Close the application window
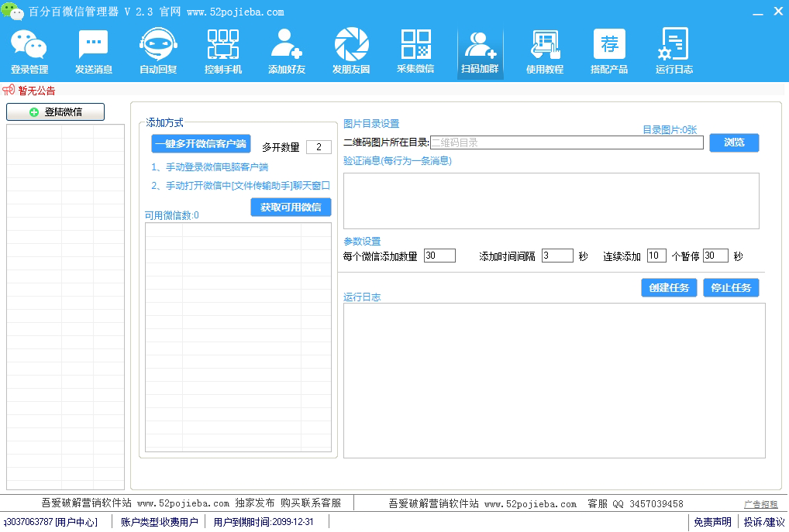This screenshot has width=789, height=532. tap(778, 11)
